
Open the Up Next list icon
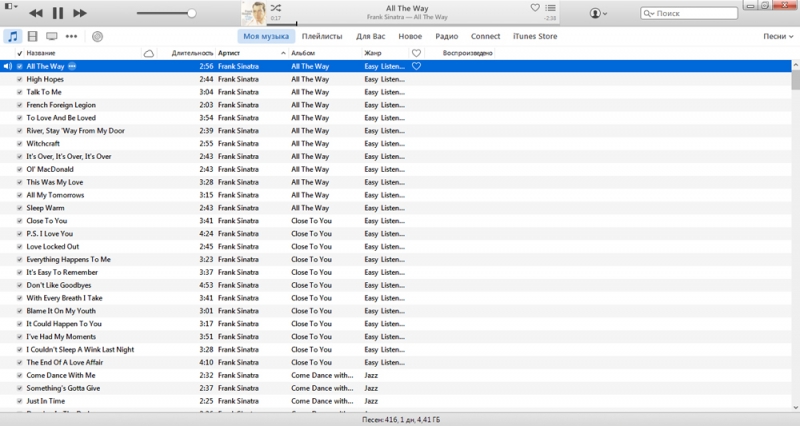pyautogui.click(x=550, y=8)
